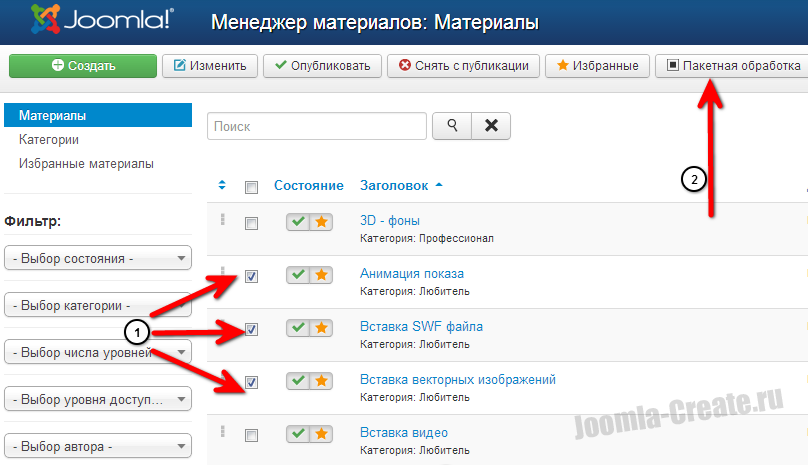Uncheck the Вставка векторных изображений checkbox
This screenshot has height=465, width=808.
point(251,381)
